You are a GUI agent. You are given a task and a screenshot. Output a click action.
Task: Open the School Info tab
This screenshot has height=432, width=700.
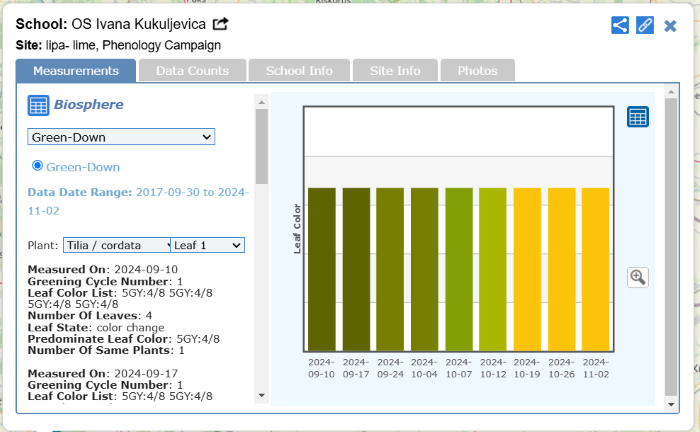298,71
